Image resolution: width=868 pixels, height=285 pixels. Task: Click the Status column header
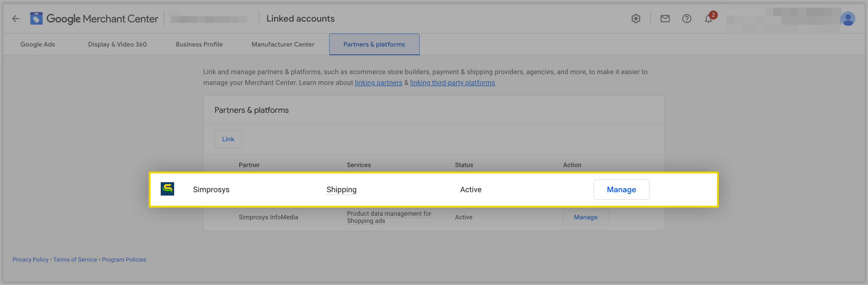click(464, 165)
